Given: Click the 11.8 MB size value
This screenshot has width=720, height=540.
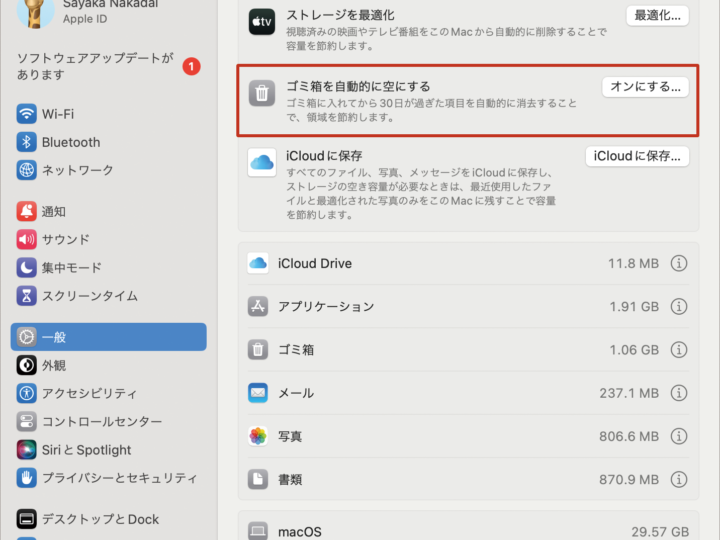Looking at the screenshot, I should click(633, 263).
